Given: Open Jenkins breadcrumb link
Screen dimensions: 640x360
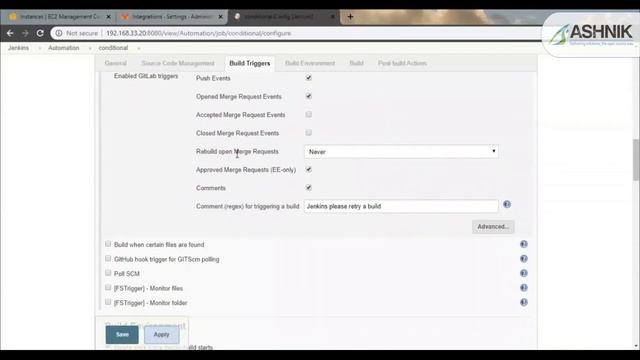Looking at the screenshot, I should tap(18, 48).
